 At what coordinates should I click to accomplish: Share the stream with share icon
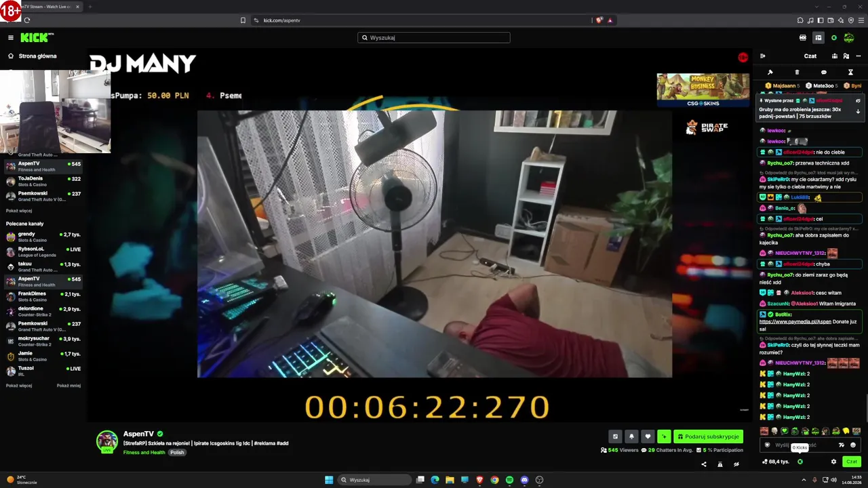point(704,464)
